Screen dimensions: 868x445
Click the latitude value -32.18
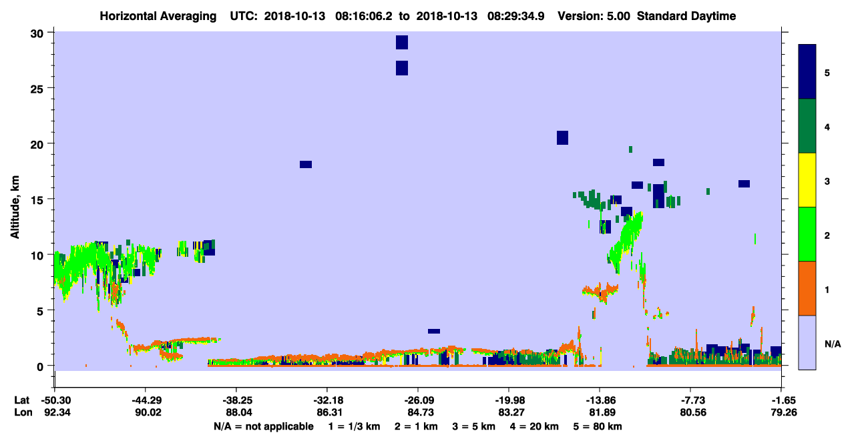click(327, 400)
